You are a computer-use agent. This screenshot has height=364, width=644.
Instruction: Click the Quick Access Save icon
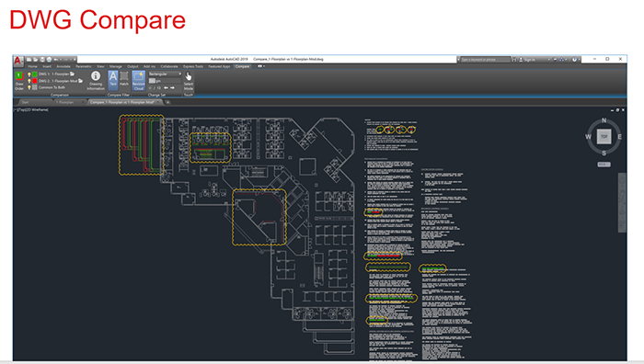click(42, 60)
